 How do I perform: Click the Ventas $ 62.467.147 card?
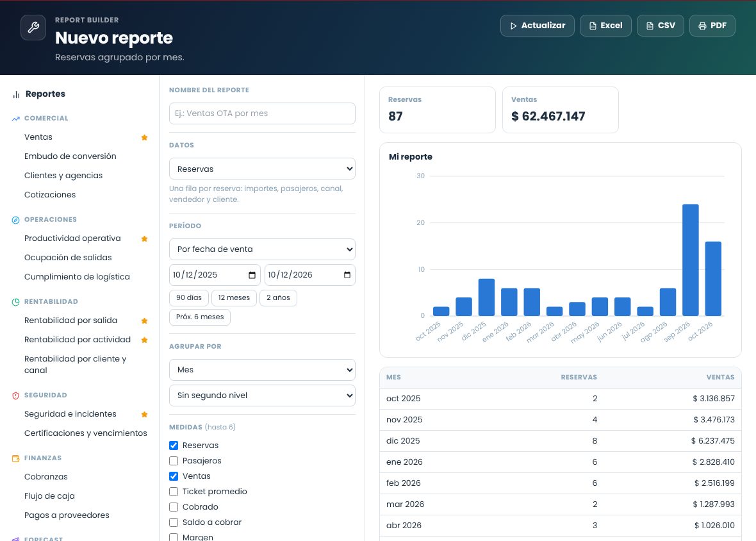pos(560,110)
